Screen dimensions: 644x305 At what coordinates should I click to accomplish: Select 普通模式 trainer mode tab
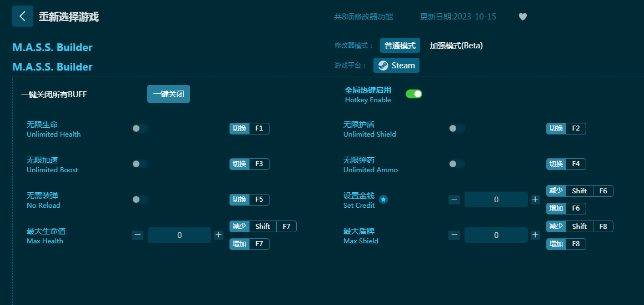click(x=400, y=46)
